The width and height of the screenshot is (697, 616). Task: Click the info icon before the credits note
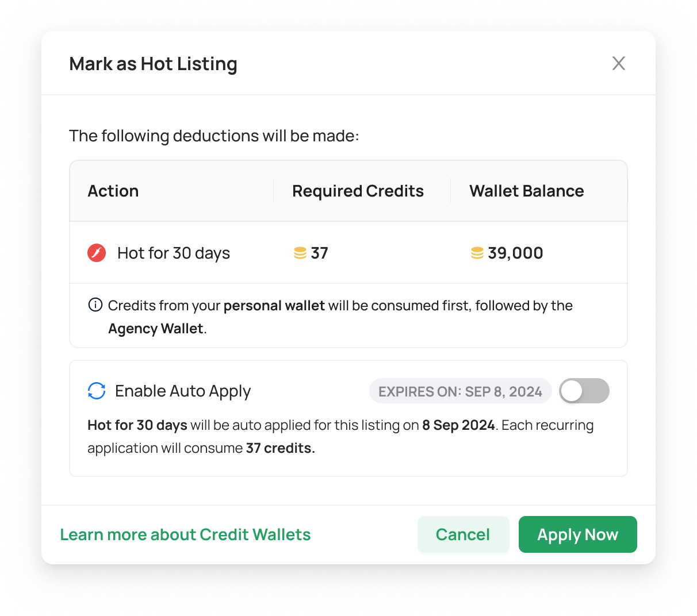click(95, 305)
